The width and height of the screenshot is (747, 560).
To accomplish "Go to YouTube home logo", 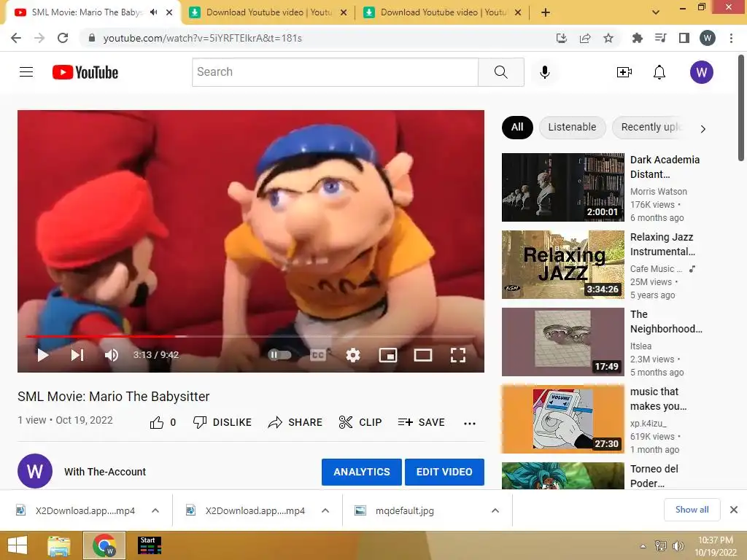I will coord(85,72).
